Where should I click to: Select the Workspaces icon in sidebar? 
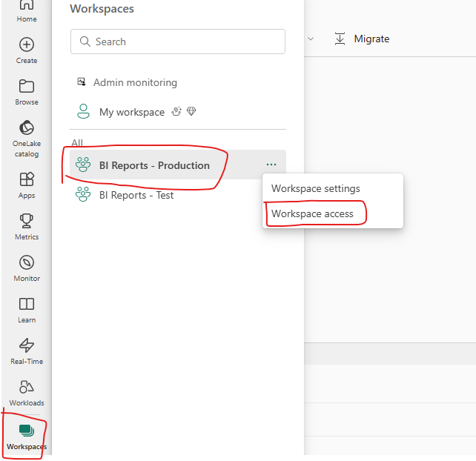[27, 431]
